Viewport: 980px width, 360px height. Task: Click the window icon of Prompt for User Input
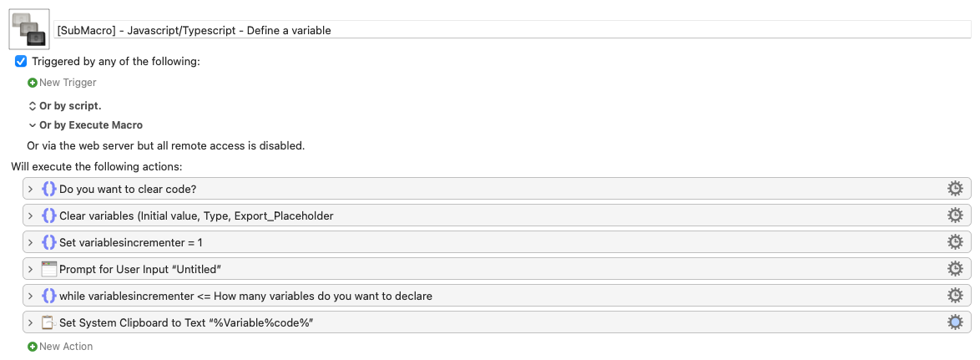click(48, 269)
